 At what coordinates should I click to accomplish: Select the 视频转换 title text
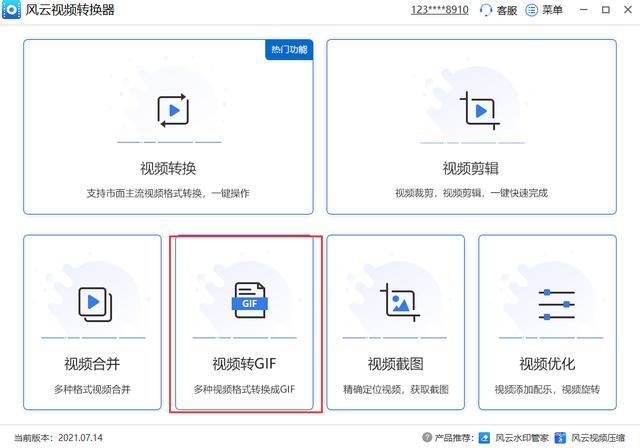click(x=168, y=168)
